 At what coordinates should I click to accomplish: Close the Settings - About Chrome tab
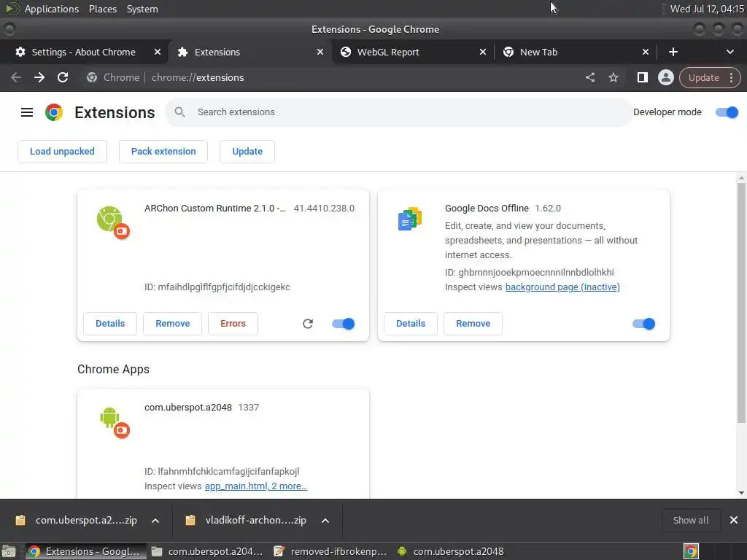[x=158, y=52]
